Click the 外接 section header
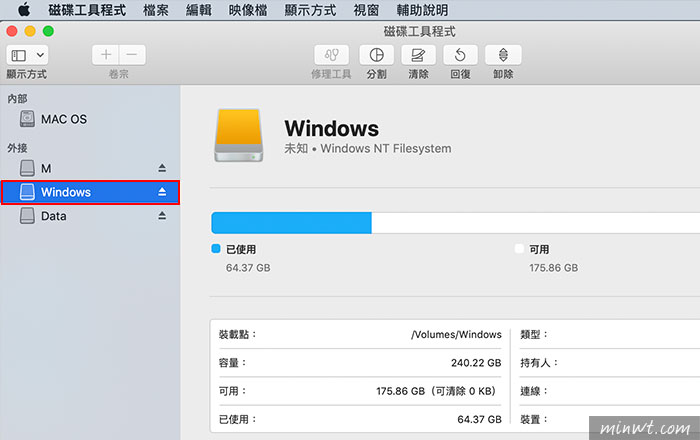700x440 pixels. (17, 148)
